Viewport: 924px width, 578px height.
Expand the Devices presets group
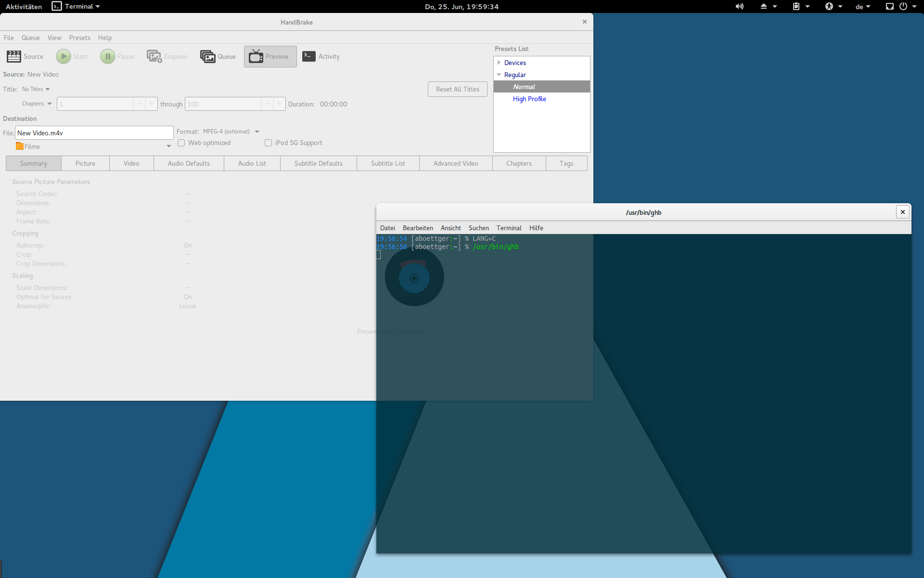499,63
